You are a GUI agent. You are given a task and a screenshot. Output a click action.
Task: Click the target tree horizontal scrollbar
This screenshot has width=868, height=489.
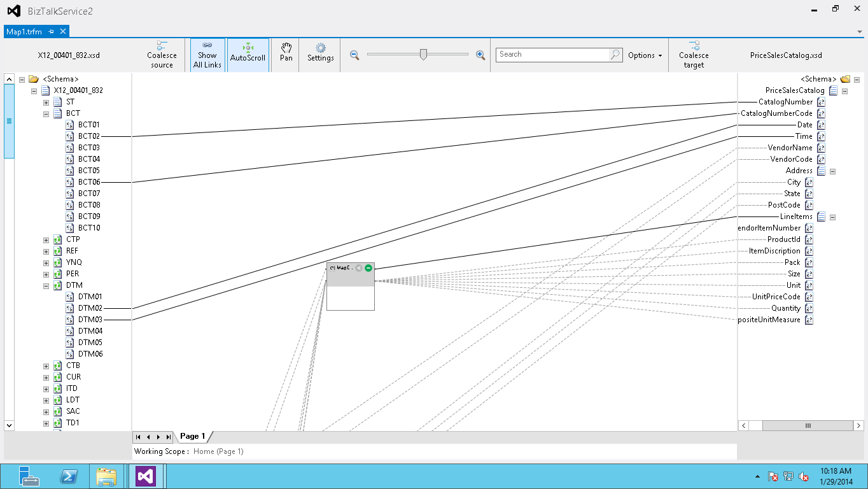[x=807, y=425]
